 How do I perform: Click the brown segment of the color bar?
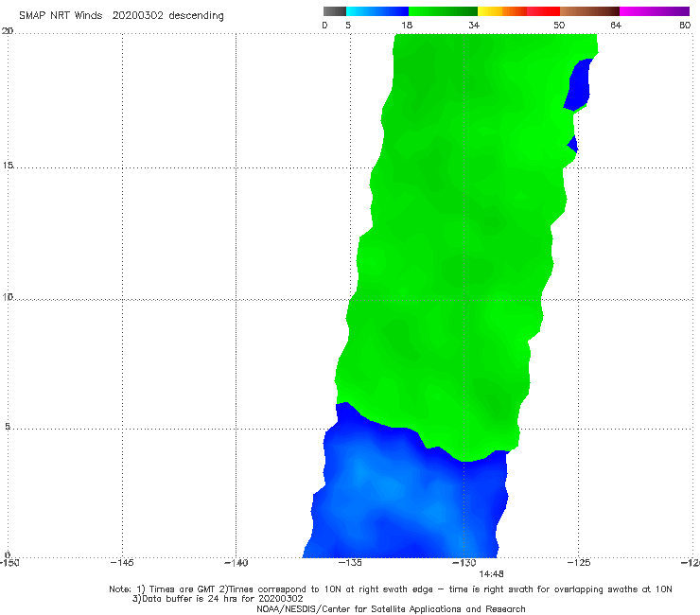589,11
